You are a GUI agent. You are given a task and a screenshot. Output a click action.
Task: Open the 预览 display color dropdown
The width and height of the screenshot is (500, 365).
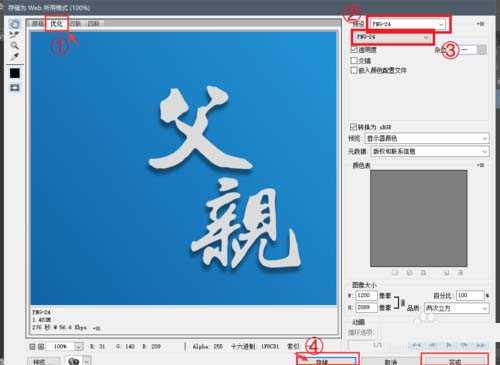coord(427,138)
